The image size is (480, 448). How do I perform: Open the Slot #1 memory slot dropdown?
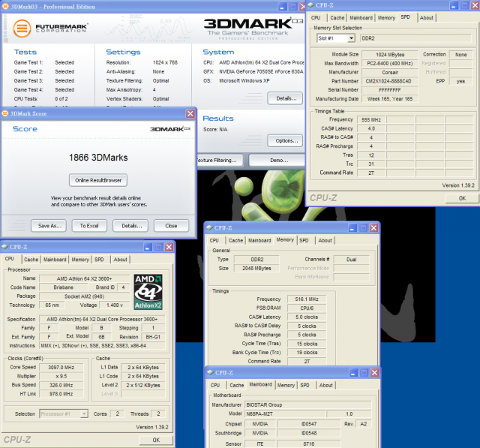coord(352,38)
